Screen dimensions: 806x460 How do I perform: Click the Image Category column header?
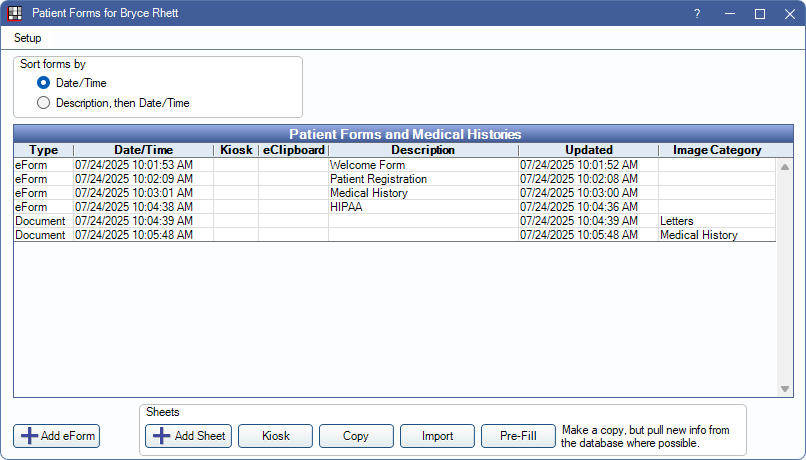717,150
